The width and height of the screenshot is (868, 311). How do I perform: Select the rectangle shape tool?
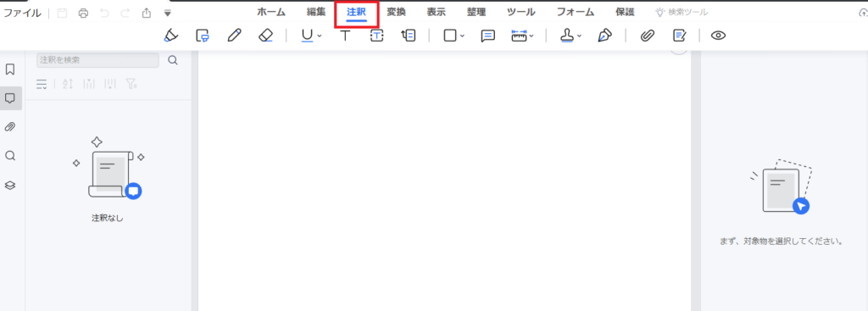click(x=450, y=36)
